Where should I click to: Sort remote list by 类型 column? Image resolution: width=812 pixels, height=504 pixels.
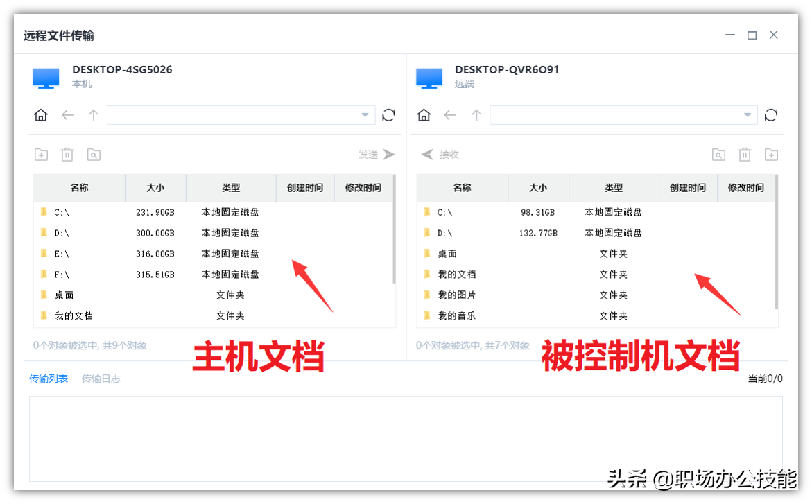(x=614, y=188)
